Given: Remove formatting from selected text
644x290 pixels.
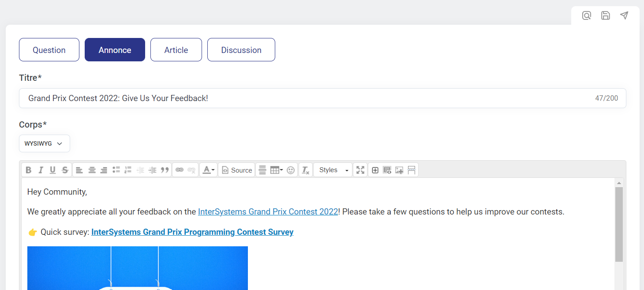Looking at the screenshot, I should [x=306, y=170].
